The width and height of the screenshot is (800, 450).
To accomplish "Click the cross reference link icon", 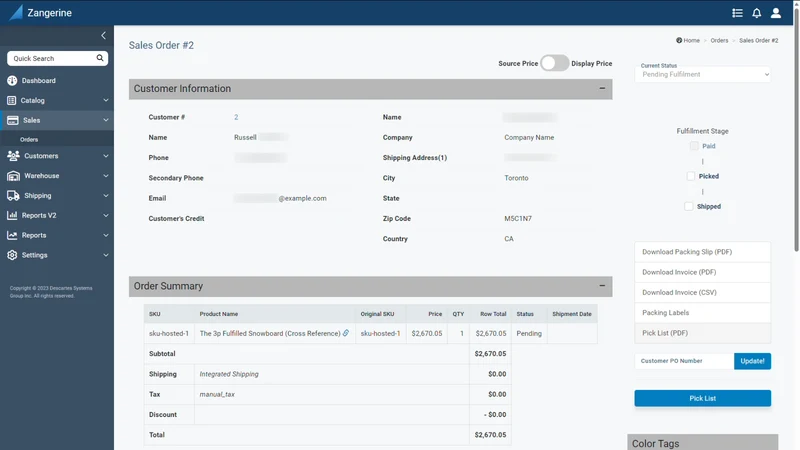I will (x=346, y=333).
